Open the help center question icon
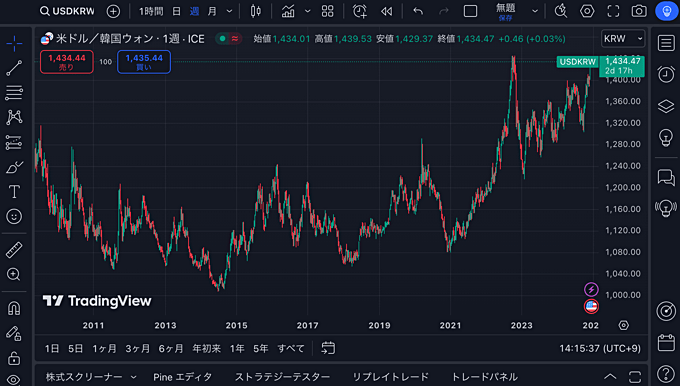The height and width of the screenshot is (386, 680). pos(667,373)
